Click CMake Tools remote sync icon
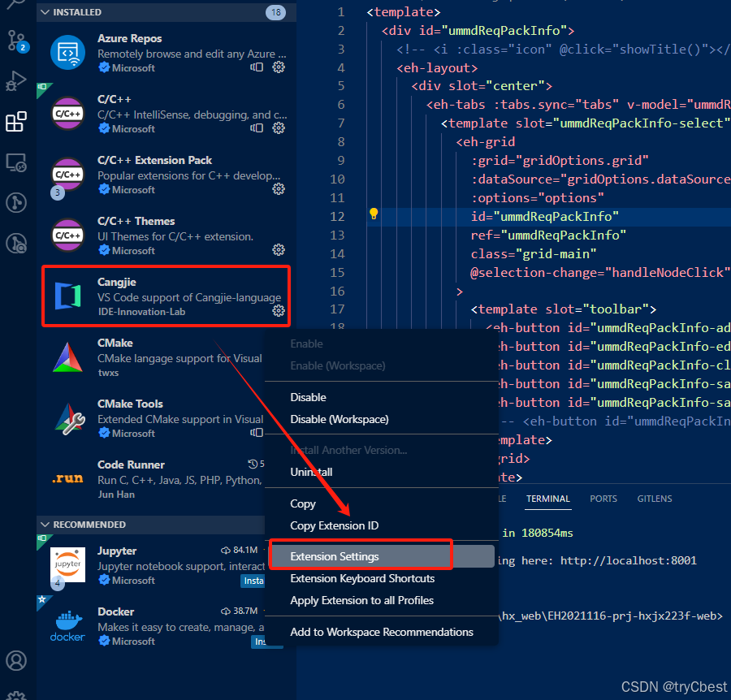This screenshot has height=700, width=731. tap(257, 433)
